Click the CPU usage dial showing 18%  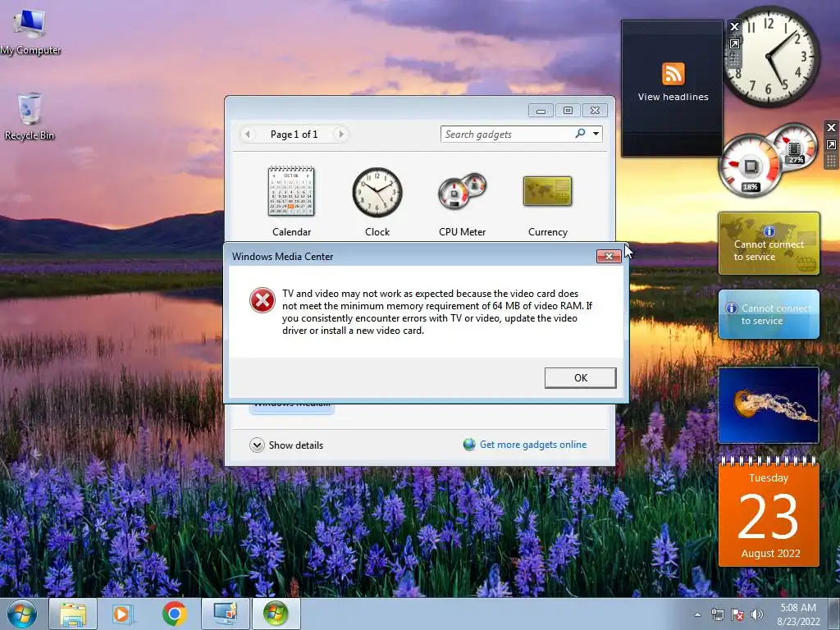pyautogui.click(x=750, y=167)
